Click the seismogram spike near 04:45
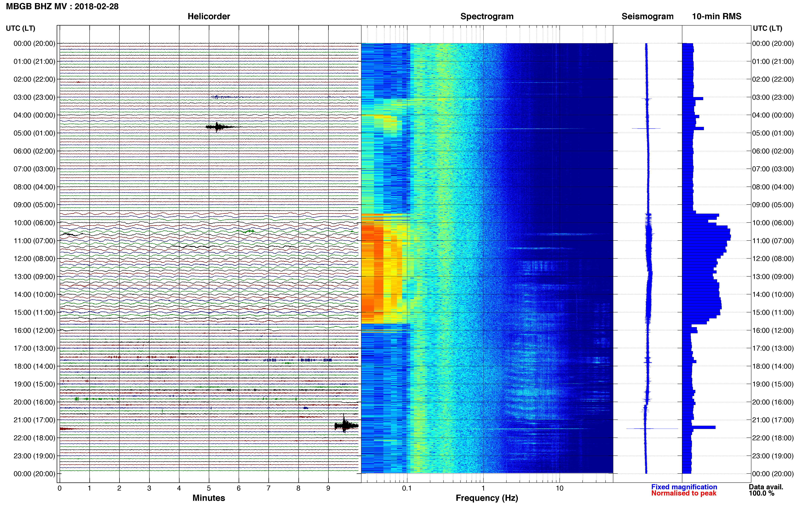 click(646, 128)
